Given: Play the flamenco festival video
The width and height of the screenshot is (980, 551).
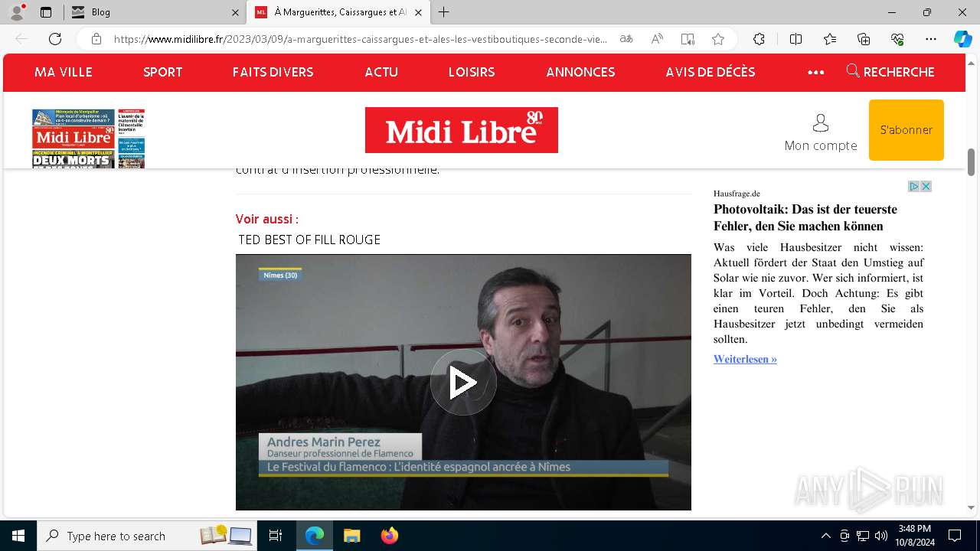Looking at the screenshot, I should (463, 382).
